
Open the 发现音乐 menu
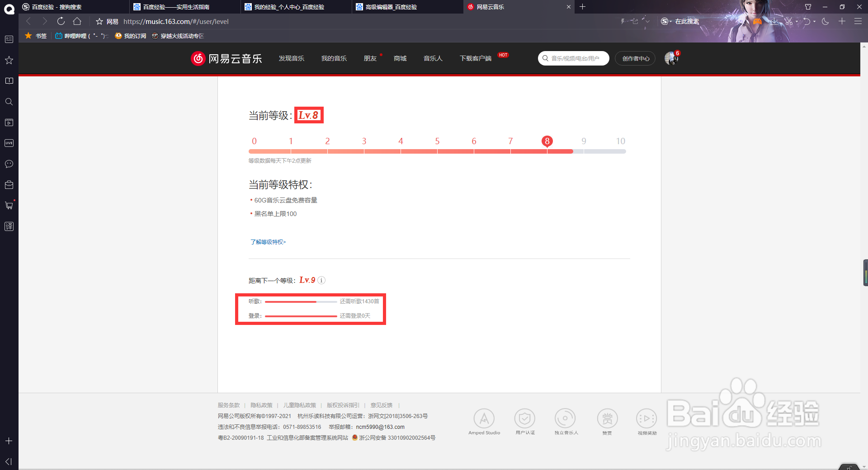tap(292, 58)
